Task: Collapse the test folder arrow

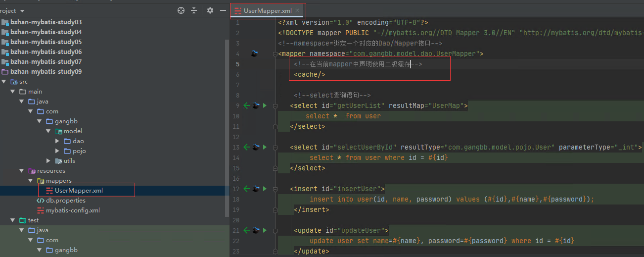Action: click(x=13, y=220)
